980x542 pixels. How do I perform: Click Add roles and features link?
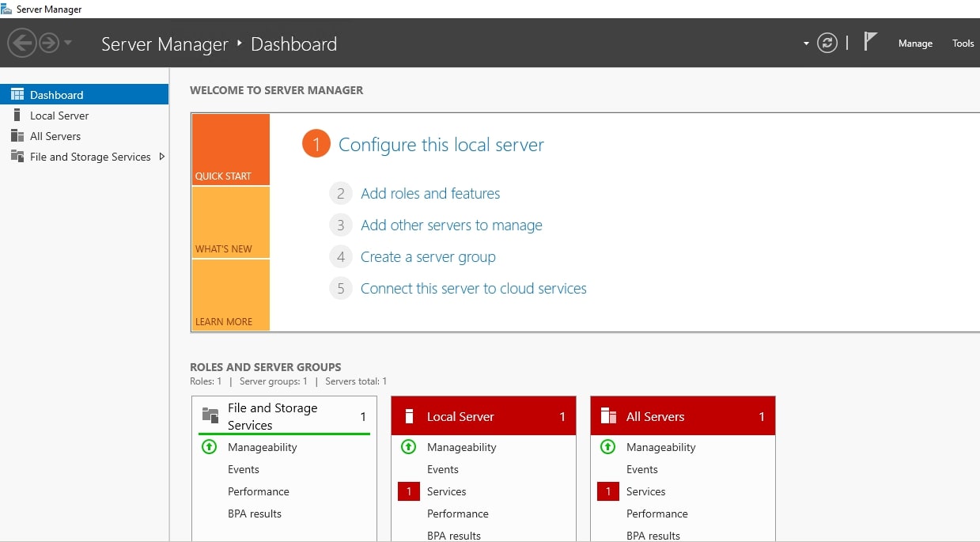430,193
